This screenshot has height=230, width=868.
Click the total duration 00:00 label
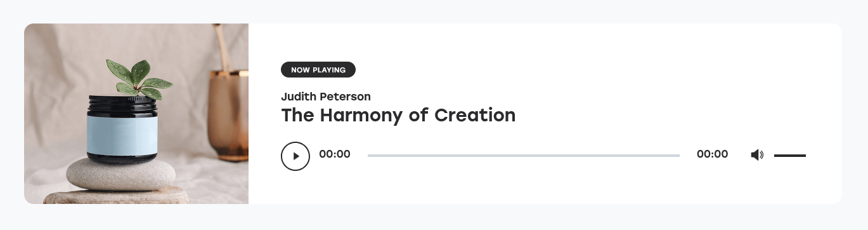(x=712, y=154)
